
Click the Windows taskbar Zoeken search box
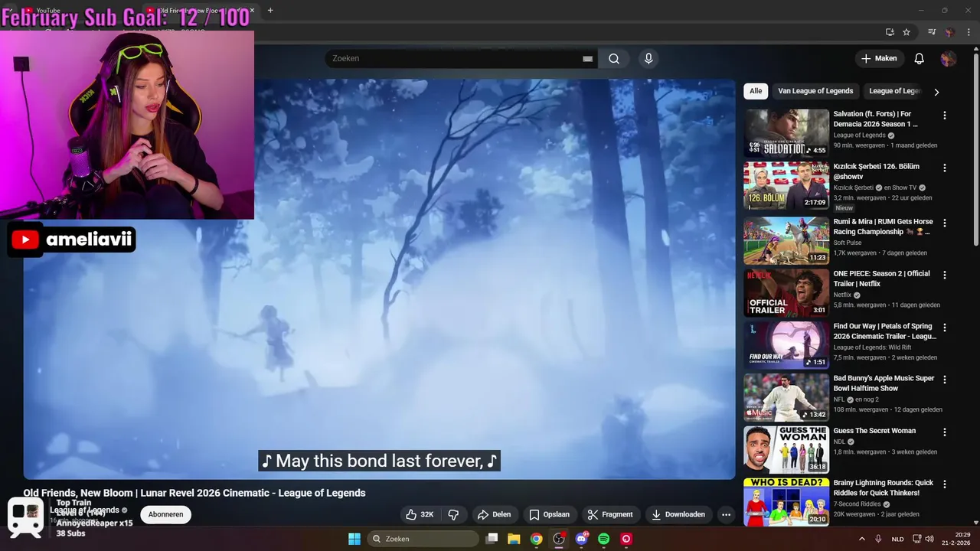tap(423, 539)
